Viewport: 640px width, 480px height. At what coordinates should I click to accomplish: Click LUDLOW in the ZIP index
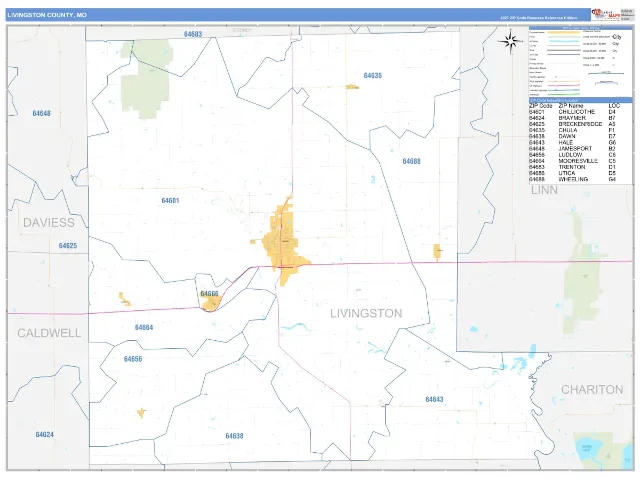[570, 155]
